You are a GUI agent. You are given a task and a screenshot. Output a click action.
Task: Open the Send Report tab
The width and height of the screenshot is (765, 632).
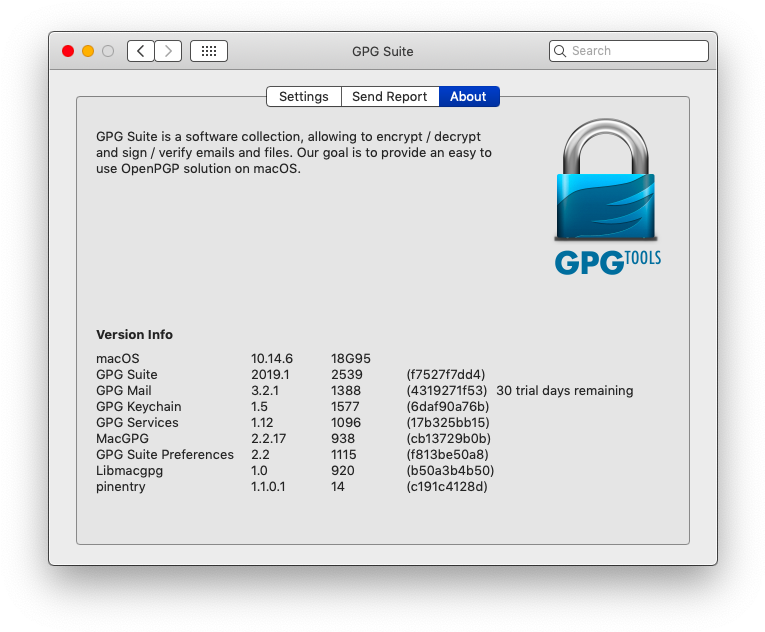click(x=390, y=96)
